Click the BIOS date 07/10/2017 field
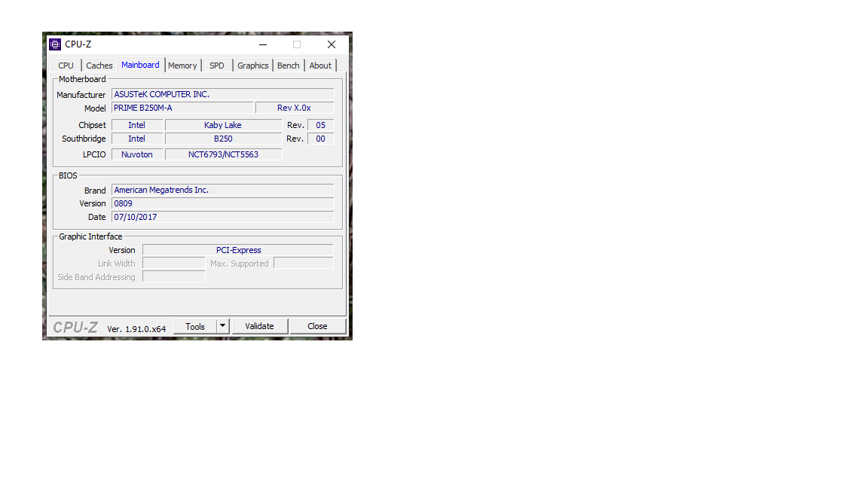The width and height of the screenshot is (868, 488). 223,218
